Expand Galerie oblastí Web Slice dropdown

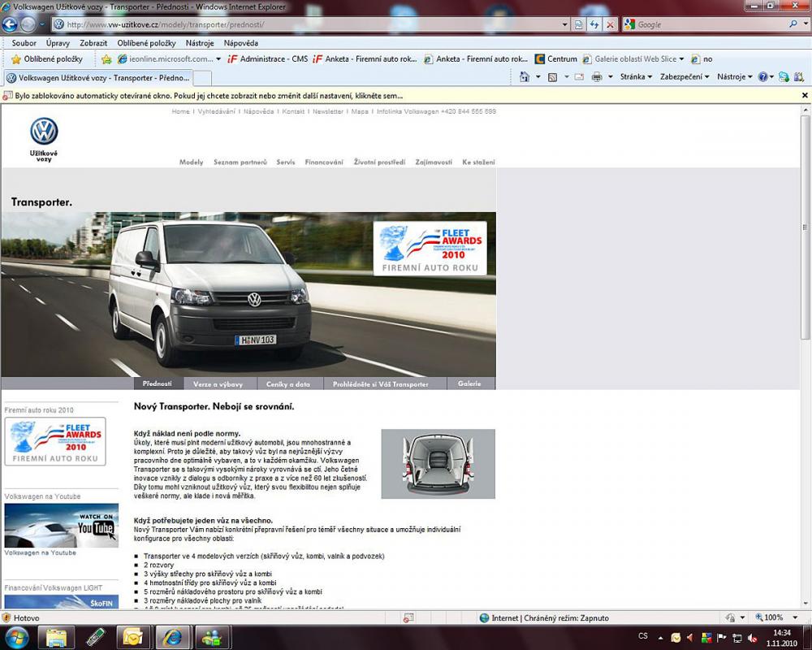[681, 59]
